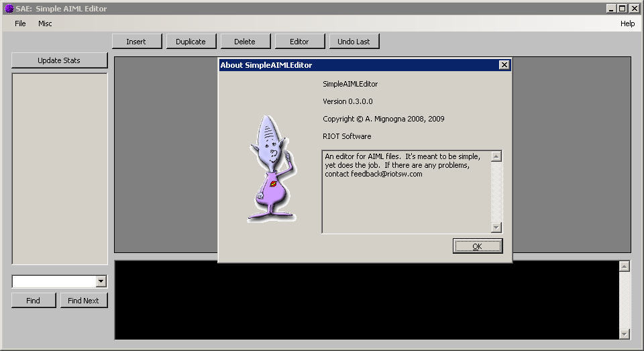Close the SAE main window
This screenshot has height=351, width=644.
coord(634,8)
